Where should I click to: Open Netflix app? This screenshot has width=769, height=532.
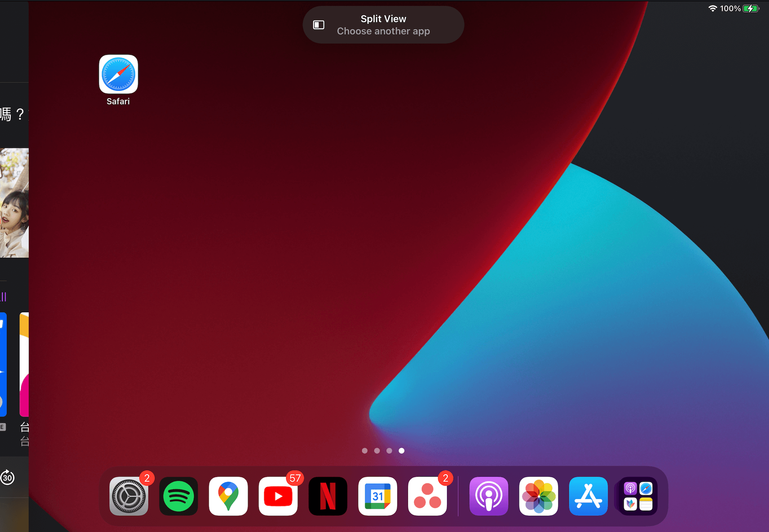click(x=328, y=496)
